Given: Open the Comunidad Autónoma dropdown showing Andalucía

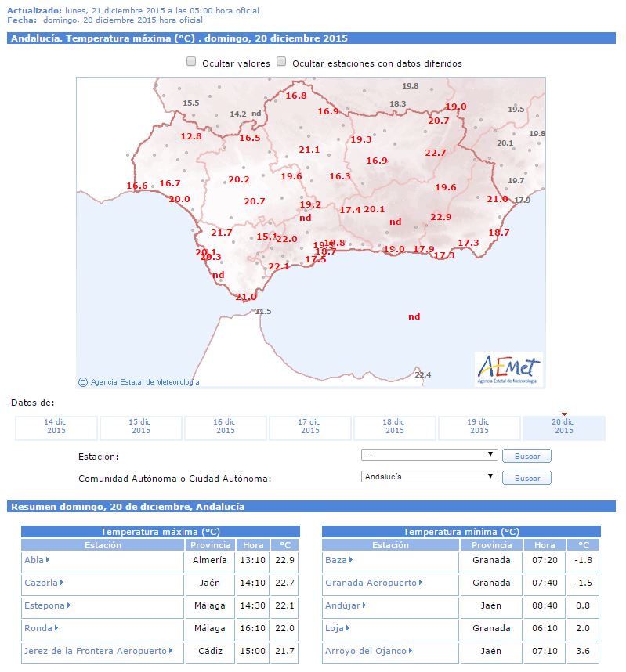Looking at the screenshot, I should (x=429, y=477).
